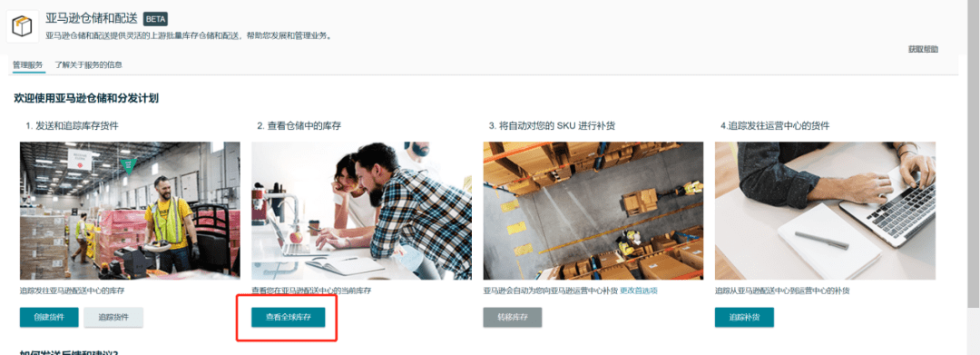Click the 创建货件 button
This screenshot has width=980, height=355.
pyautogui.click(x=49, y=317)
